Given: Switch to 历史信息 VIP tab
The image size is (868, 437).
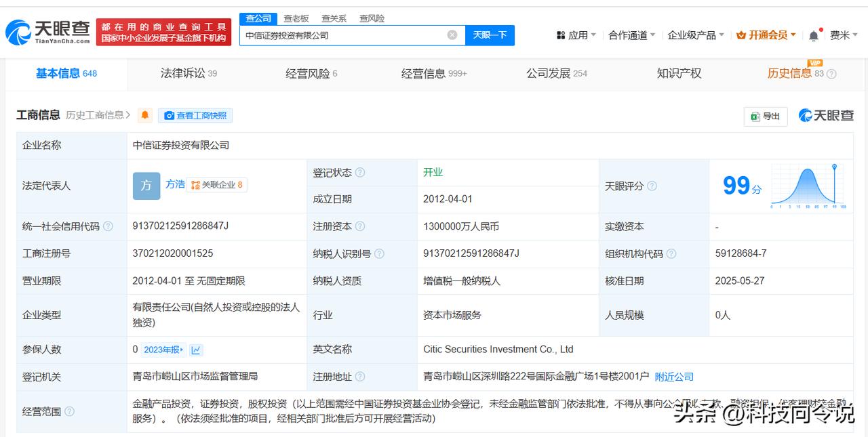Looking at the screenshot, I should tap(795, 73).
